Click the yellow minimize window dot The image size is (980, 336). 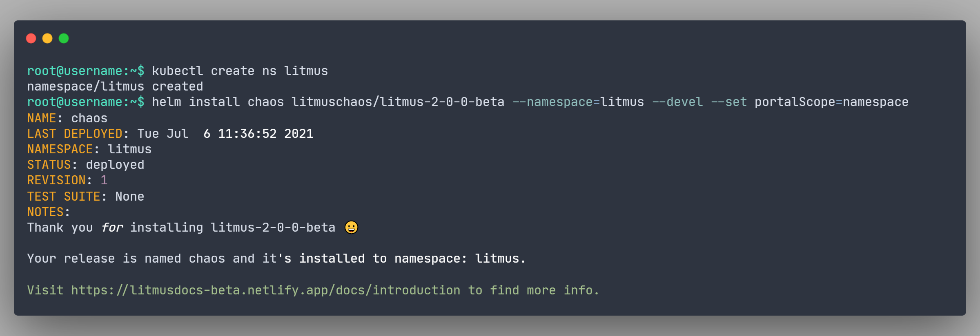point(47,38)
